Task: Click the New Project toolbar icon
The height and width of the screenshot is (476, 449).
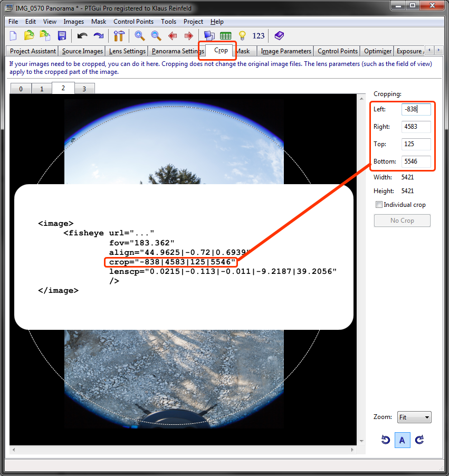Action: click(x=13, y=36)
